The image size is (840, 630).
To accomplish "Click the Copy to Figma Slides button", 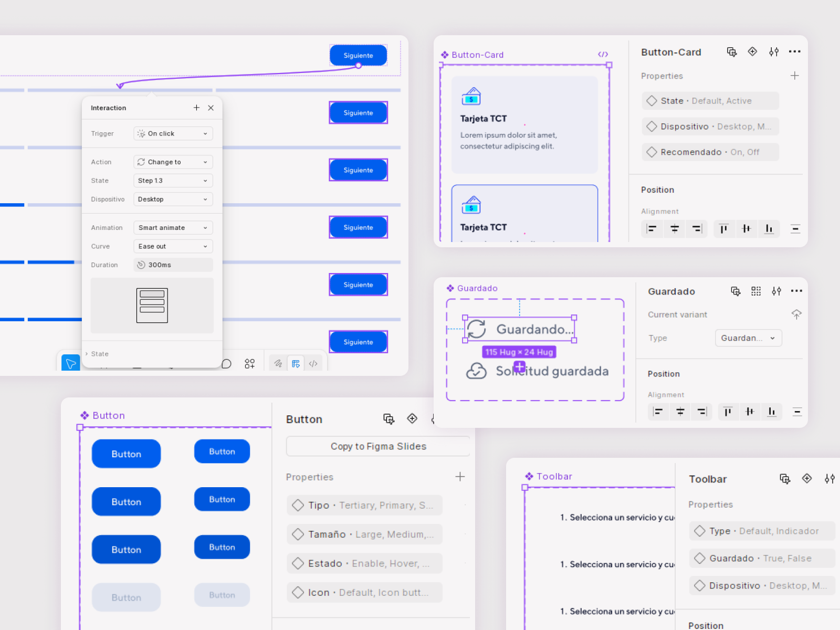I will click(x=378, y=446).
